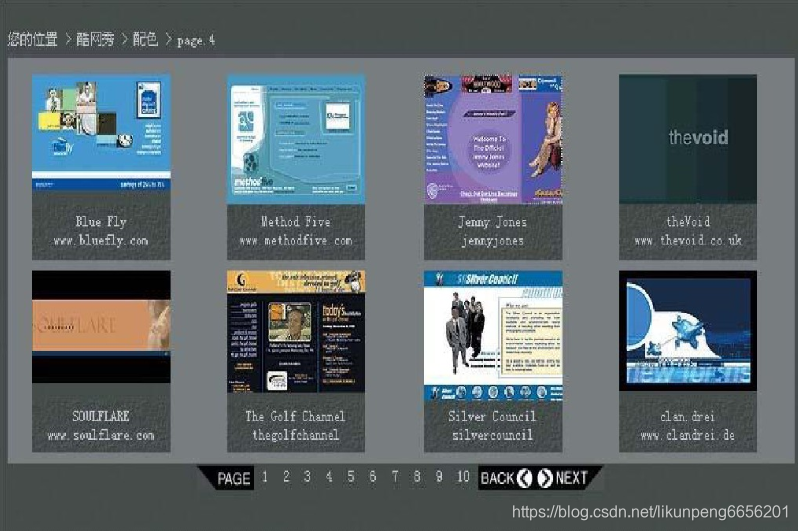Go to page 5
Viewport: 798px width, 531px height.
pyautogui.click(x=351, y=477)
